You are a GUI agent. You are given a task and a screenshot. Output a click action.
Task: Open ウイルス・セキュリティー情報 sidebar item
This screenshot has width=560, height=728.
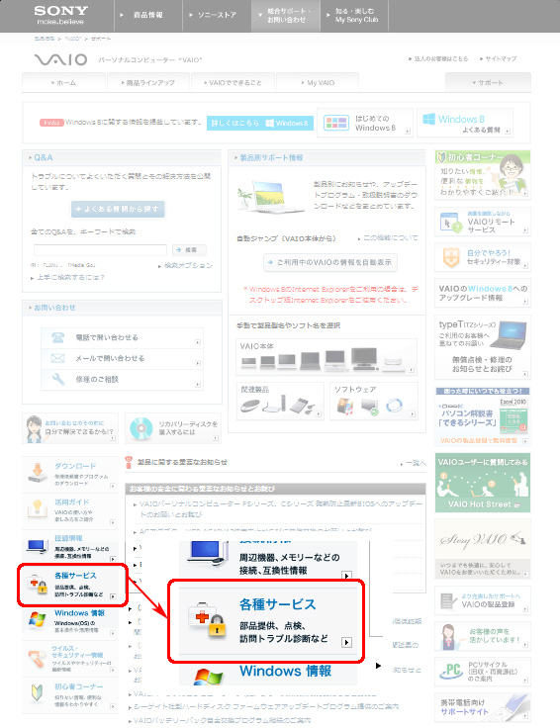coord(69,659)
